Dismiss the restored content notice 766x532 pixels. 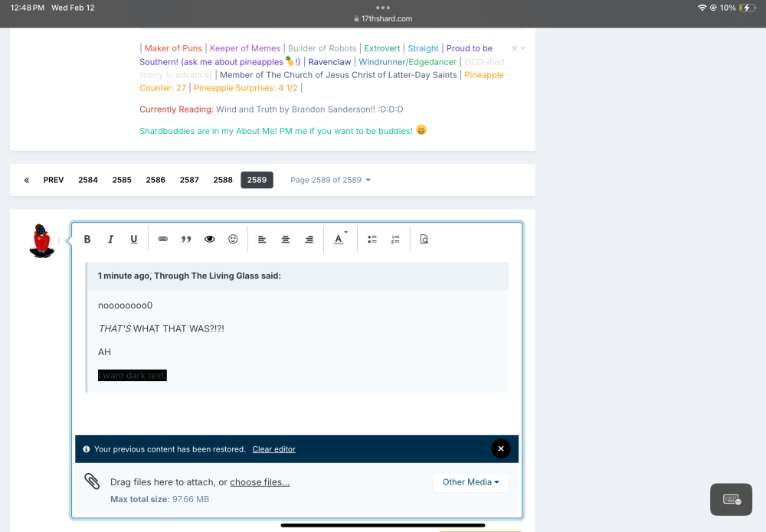[501, 449]
